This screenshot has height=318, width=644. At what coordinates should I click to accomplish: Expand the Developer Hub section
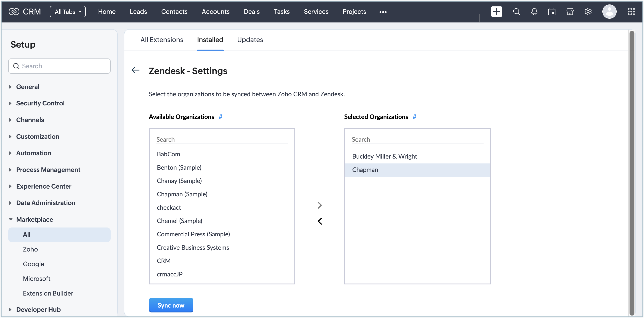(x=38, y=309)
